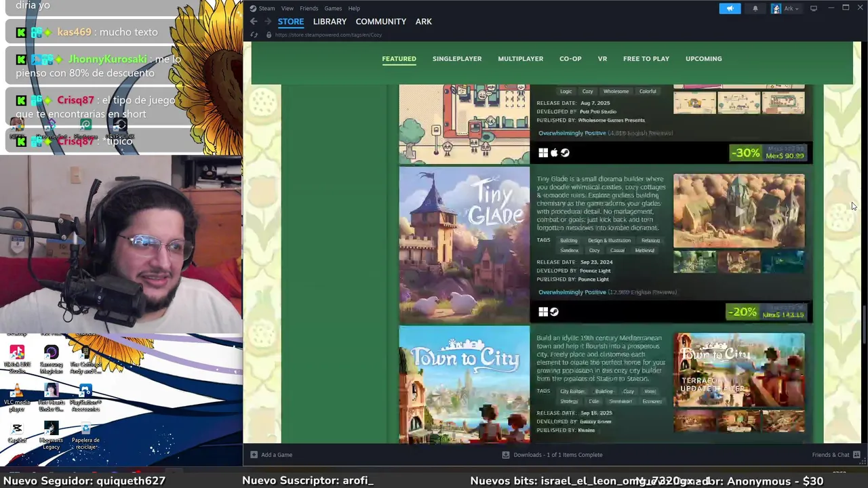Click the Logic tag on the top game
The width and height of the screenshot is (868, 488).
[x=566, y=91]
